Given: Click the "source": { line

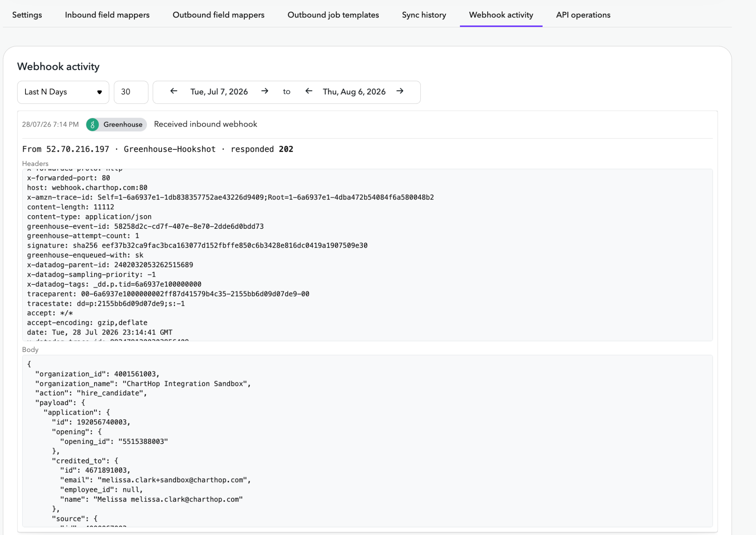Looking at the screenshot, I should tap(75, 518).
